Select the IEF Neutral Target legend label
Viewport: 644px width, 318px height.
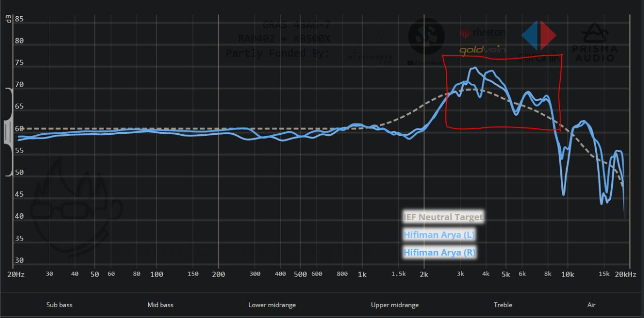point(443,218)
